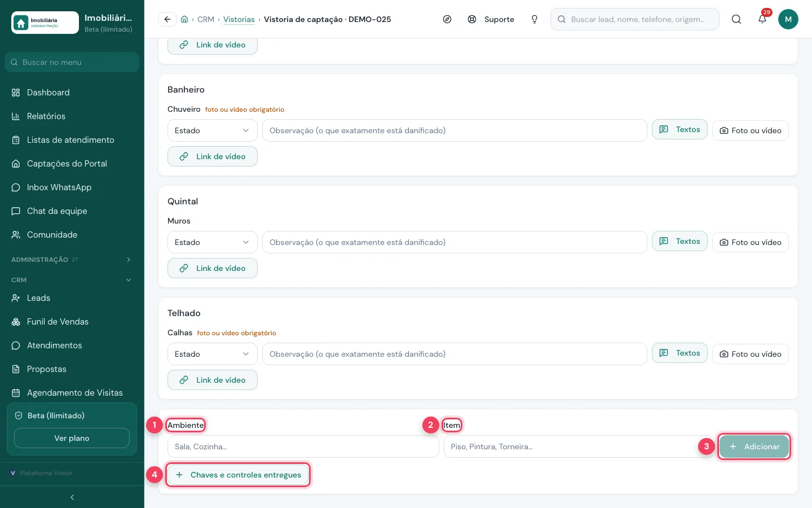This screenshot has height=508, width=812.
Task: Click Textos button in Banheiro row
Action: [x=679, y=129]
